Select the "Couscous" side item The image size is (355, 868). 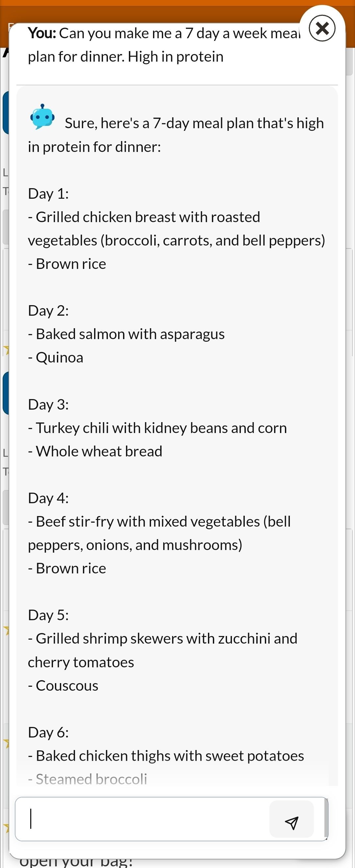coord(67,686)
